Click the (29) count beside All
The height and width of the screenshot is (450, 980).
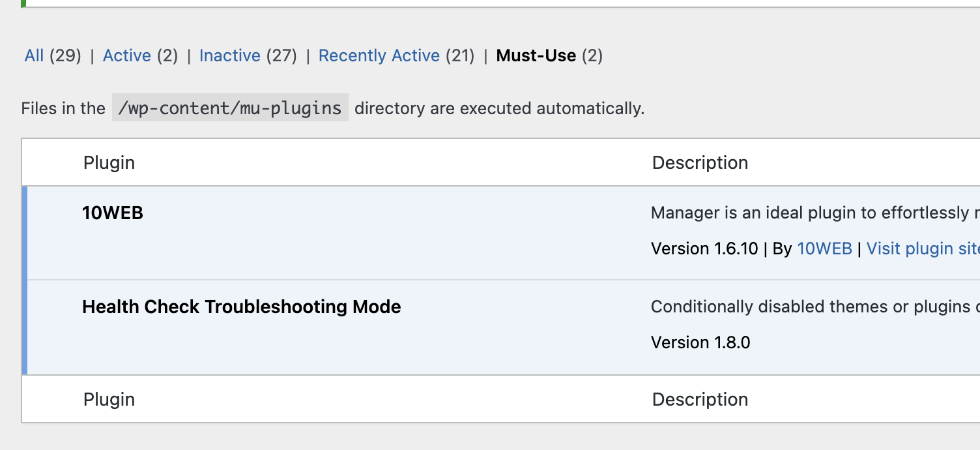point(65,56)
